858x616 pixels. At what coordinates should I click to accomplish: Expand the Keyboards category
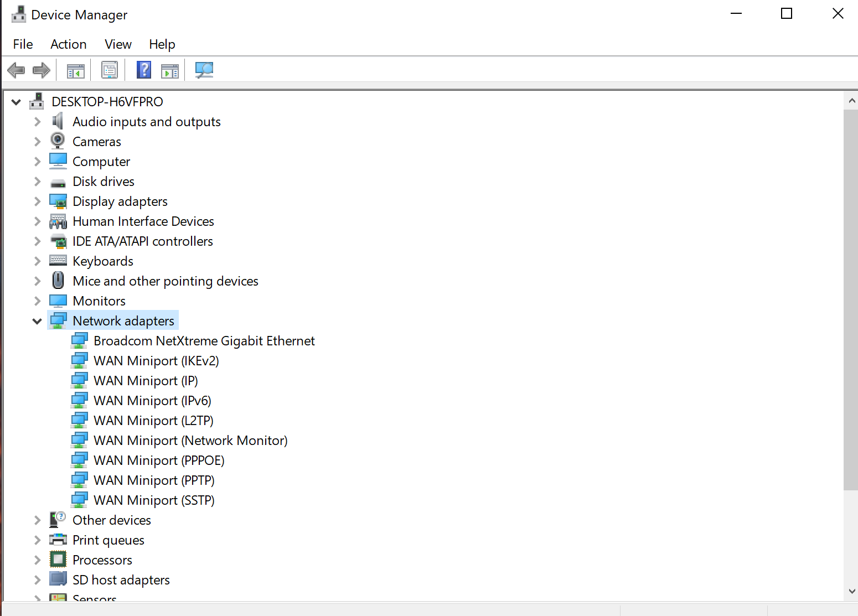[x=37, y=261]
